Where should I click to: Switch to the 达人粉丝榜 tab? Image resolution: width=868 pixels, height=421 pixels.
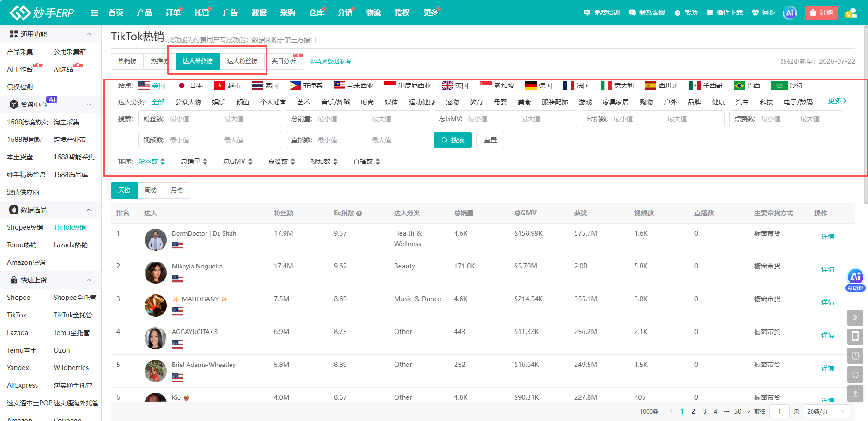[242, 61]
